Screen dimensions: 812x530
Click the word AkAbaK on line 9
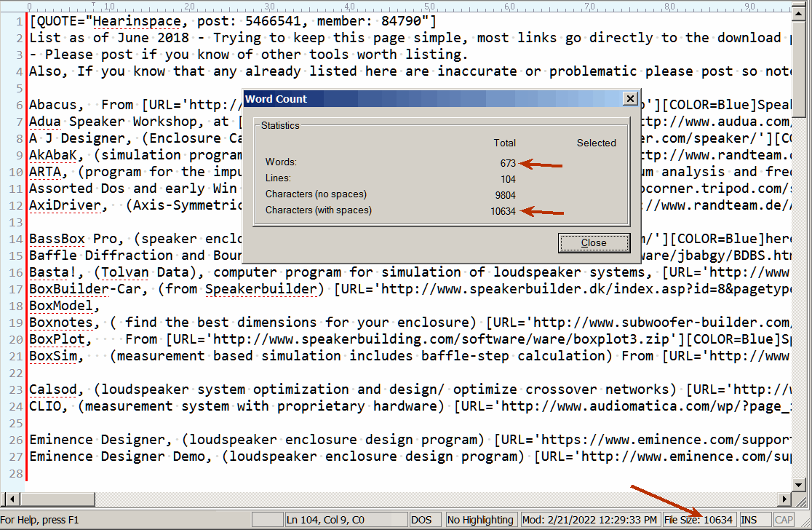tap(53, 155)
